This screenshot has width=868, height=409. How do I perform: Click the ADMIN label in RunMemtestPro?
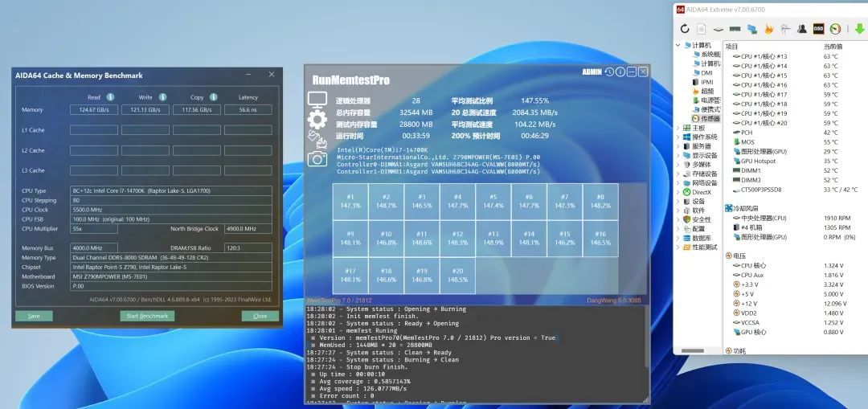pos(592,72)
